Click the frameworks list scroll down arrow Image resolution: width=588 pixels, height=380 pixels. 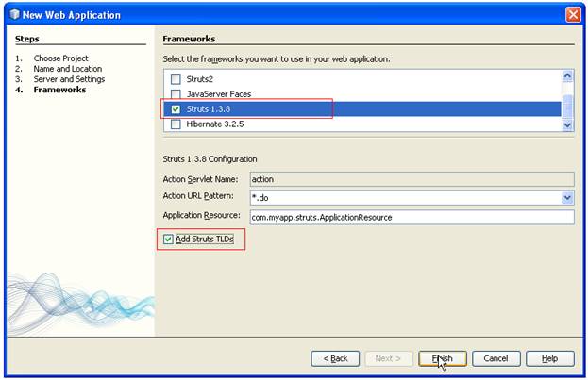(567, 124)
